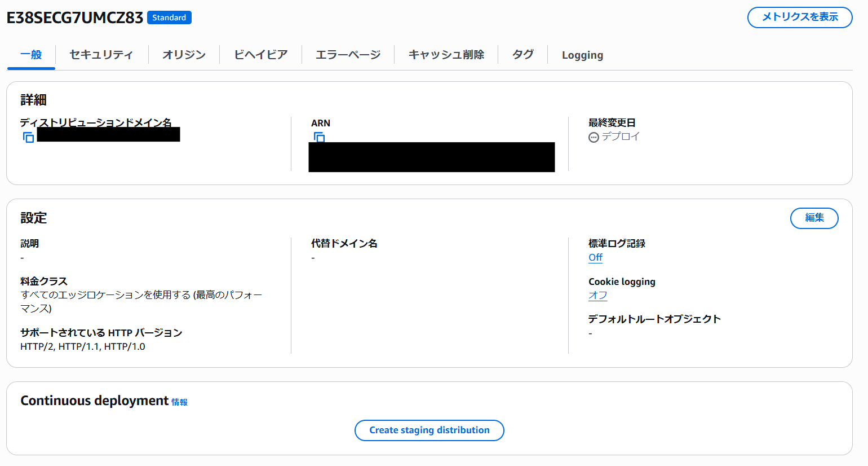Click the 詳細 section heading

point(33,100)
